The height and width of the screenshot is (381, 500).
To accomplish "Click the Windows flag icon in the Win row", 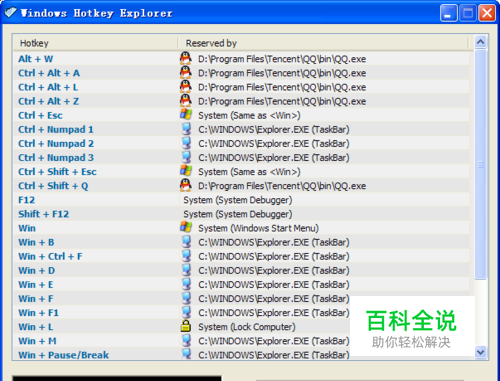I will pos(186,227).
